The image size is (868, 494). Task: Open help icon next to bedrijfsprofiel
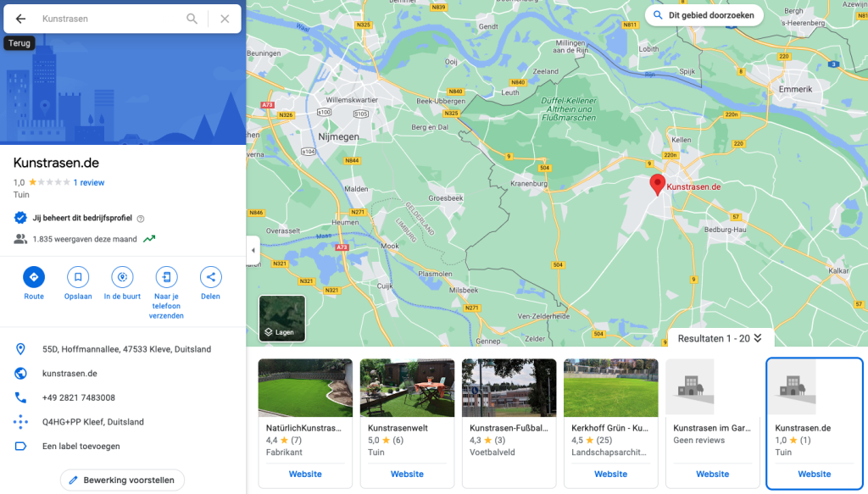pos(141,219)
